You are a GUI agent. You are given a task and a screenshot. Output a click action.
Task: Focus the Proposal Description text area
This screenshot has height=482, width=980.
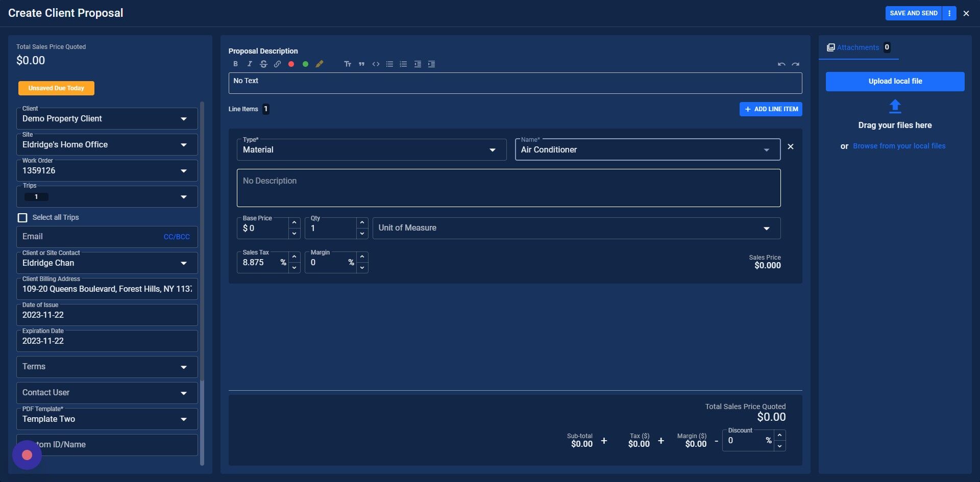[x=516, y=83]
